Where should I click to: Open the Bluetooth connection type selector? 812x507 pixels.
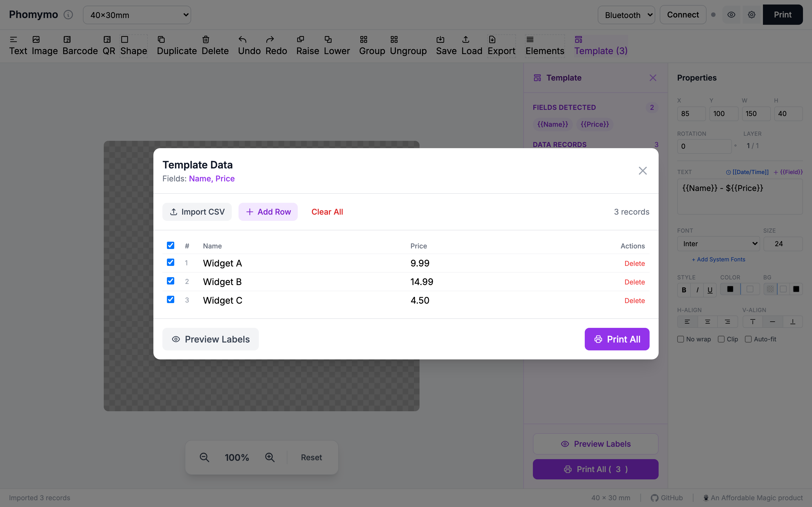626,15
